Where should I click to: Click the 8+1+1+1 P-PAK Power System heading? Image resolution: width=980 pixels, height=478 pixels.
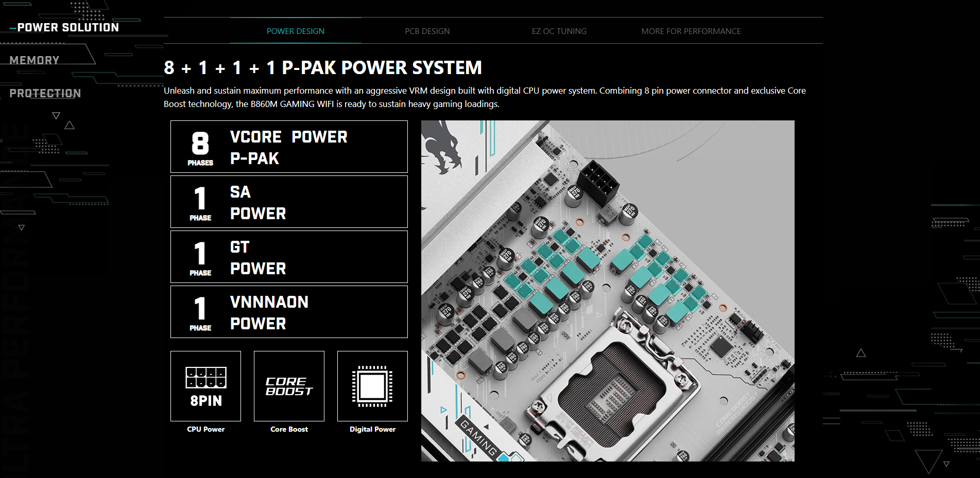[323, 67]
